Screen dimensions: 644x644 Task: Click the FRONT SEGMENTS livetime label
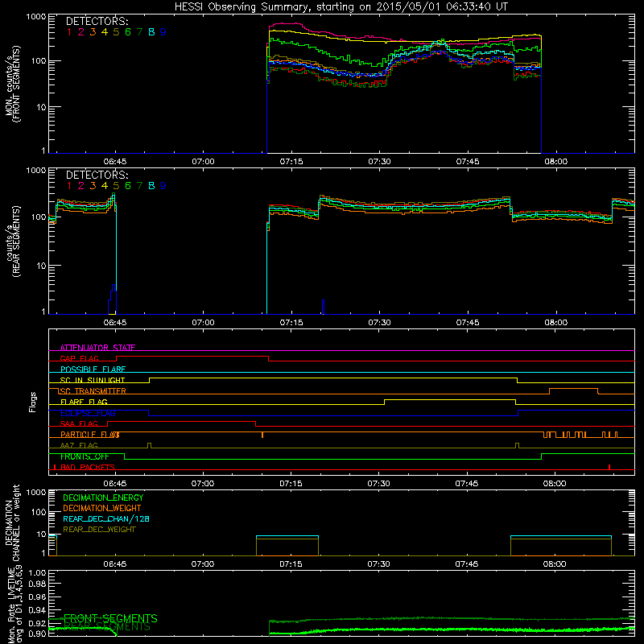point(110,618)
